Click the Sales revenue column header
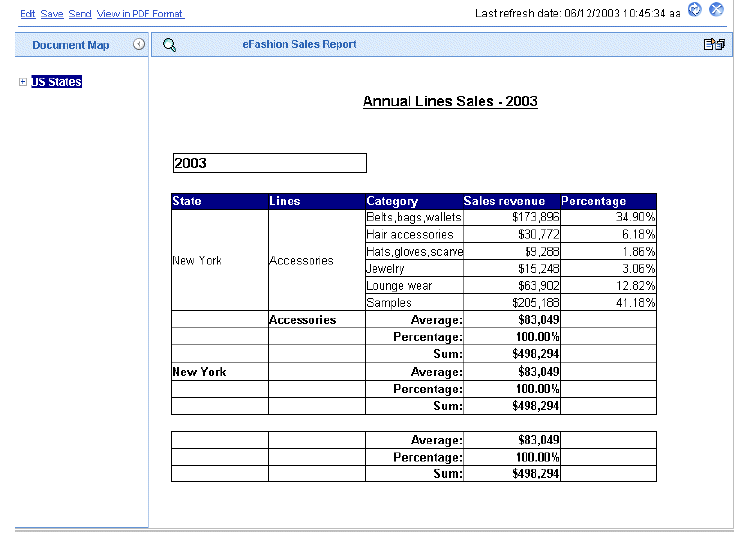Image resolution: width=744 pixels, height=541 pixels. (x=512, y=201)
